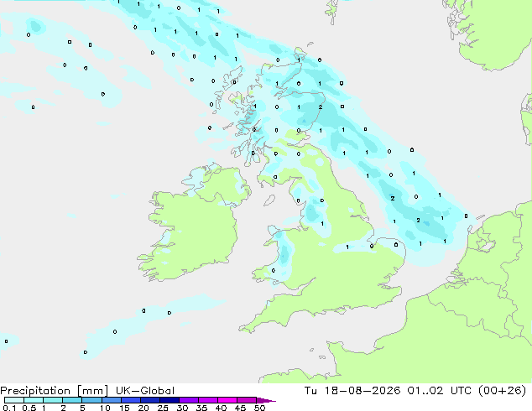Click the '(00+26)' forecast offset text
532x411 pixels.
click(502, 391)
